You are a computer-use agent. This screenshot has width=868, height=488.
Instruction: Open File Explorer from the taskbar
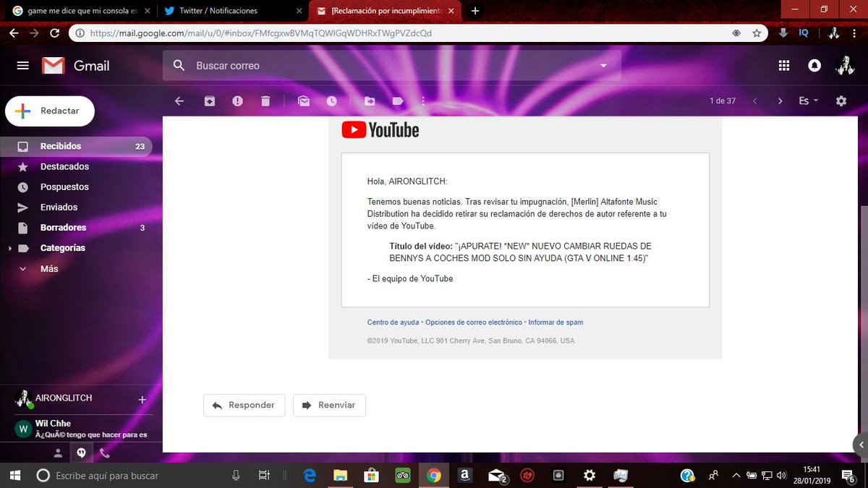coord(340,476)
